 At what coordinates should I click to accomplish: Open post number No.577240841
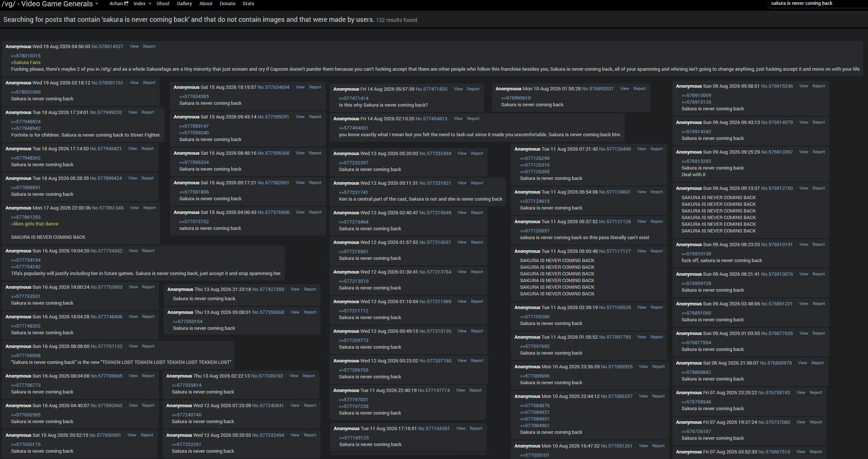coord(268,406)
